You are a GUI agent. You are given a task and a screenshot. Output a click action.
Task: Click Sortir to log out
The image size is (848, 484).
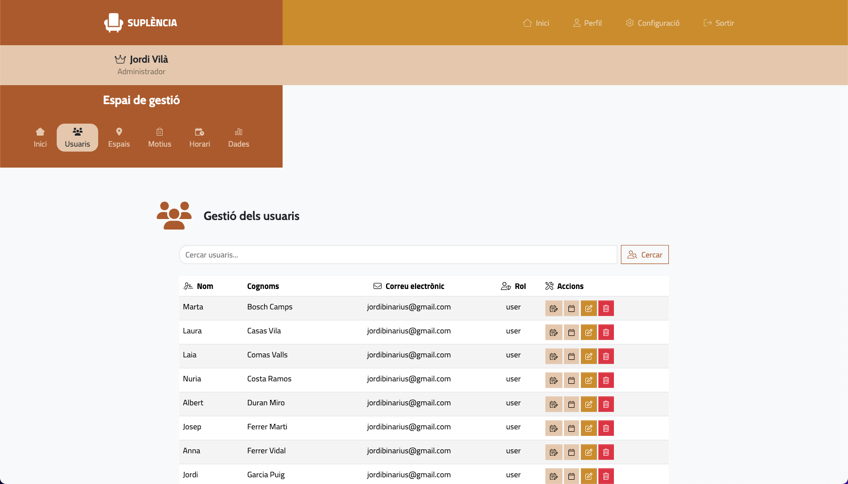coord(718,23)
